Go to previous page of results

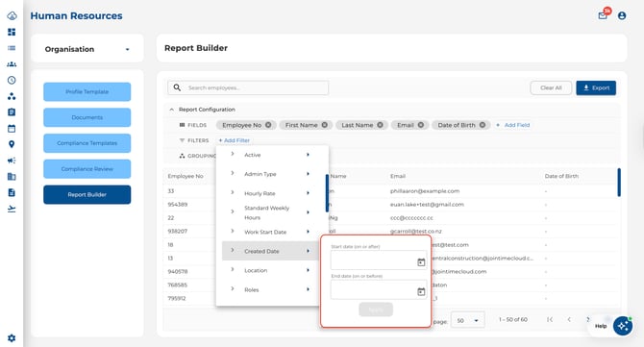click(569, 319)
